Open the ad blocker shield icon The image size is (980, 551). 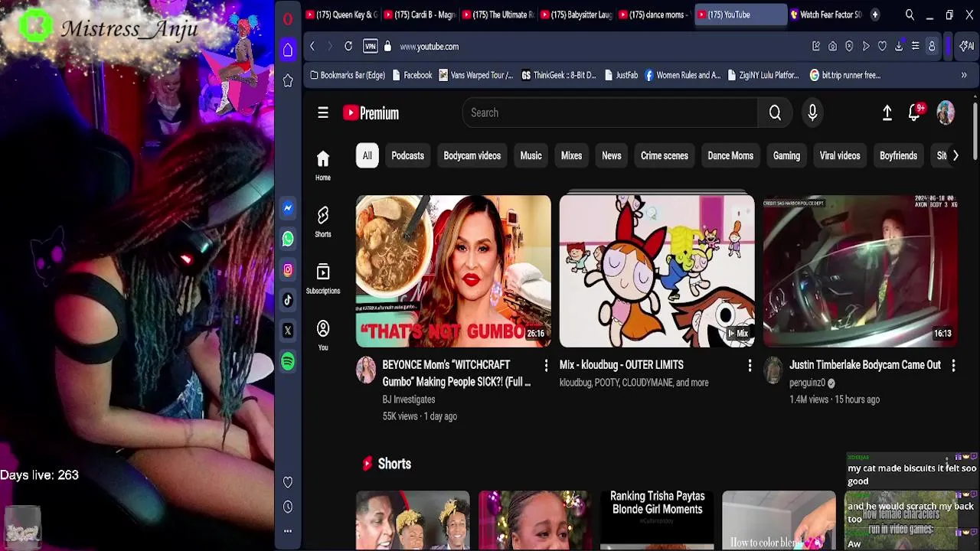[849, 47]
